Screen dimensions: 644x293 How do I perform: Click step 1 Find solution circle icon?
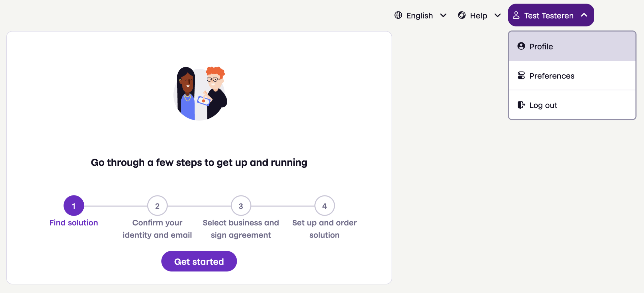point(74,206)
